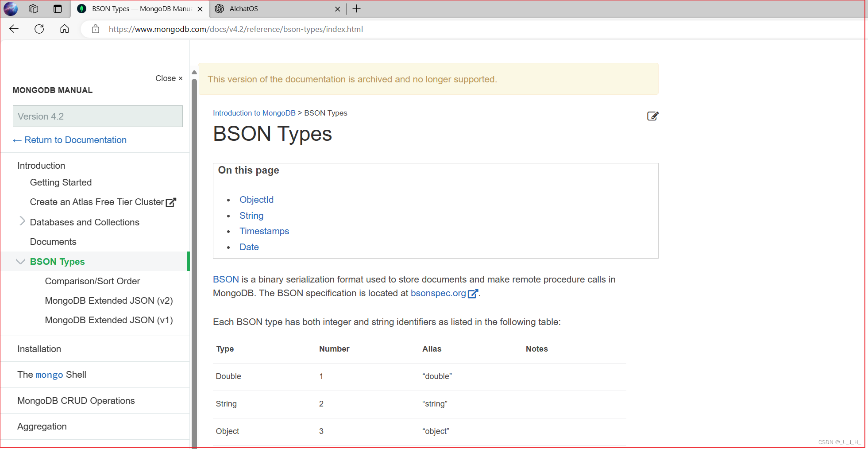
Task: Close the AIchatOS browser tab
Action: tap(338, 9)
